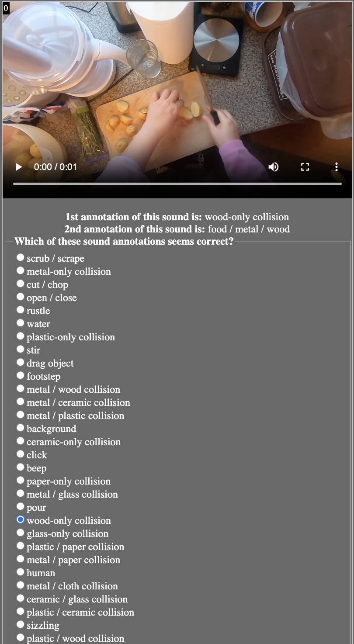
Task: Select the wood-only collision radio button
Action: [x=21, y=519]
